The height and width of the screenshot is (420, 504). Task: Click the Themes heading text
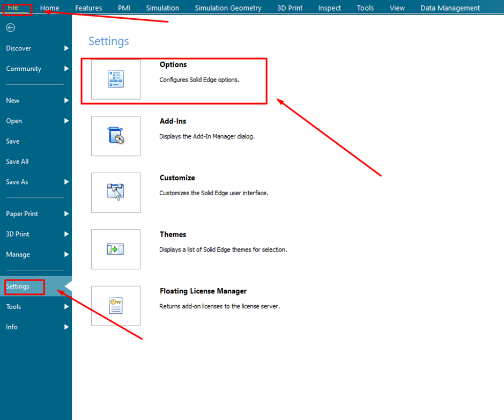tap(173, 234)
